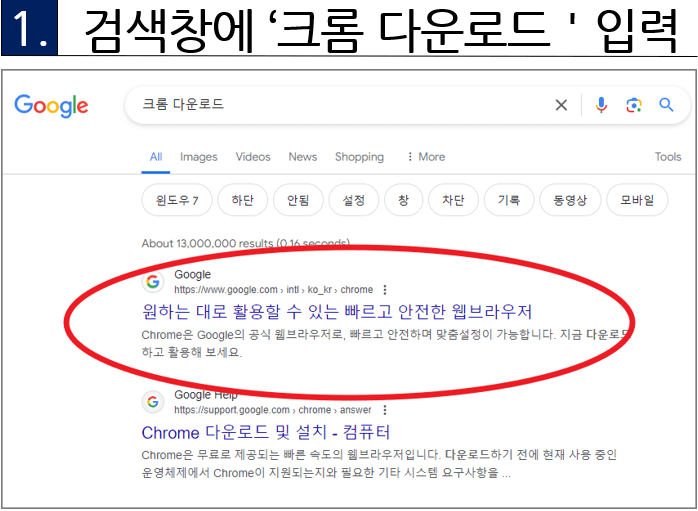
Task: Select the 설정 filter chip
Action: coord(354,200)
